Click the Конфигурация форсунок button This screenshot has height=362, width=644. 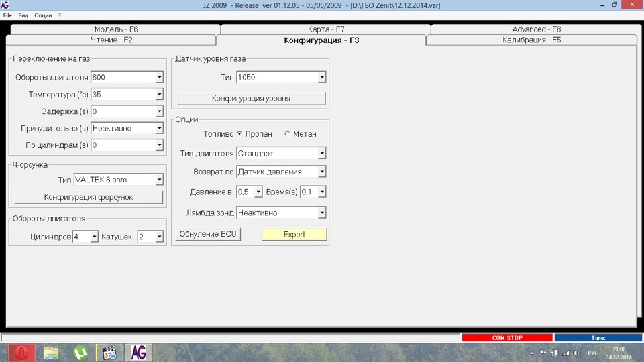(89, 197)
